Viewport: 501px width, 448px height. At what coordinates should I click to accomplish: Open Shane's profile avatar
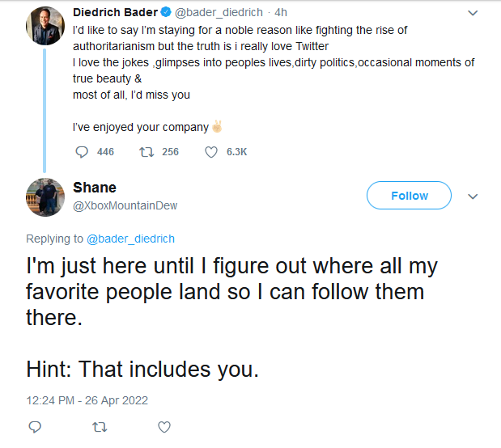coord(45,197)
